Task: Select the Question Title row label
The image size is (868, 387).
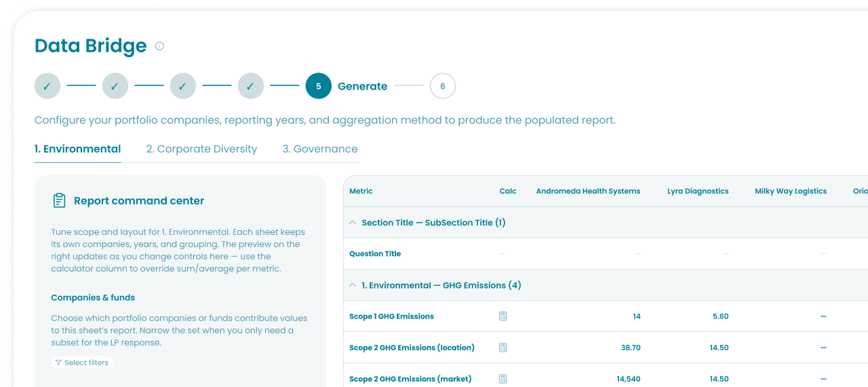Action: (375, 254)
